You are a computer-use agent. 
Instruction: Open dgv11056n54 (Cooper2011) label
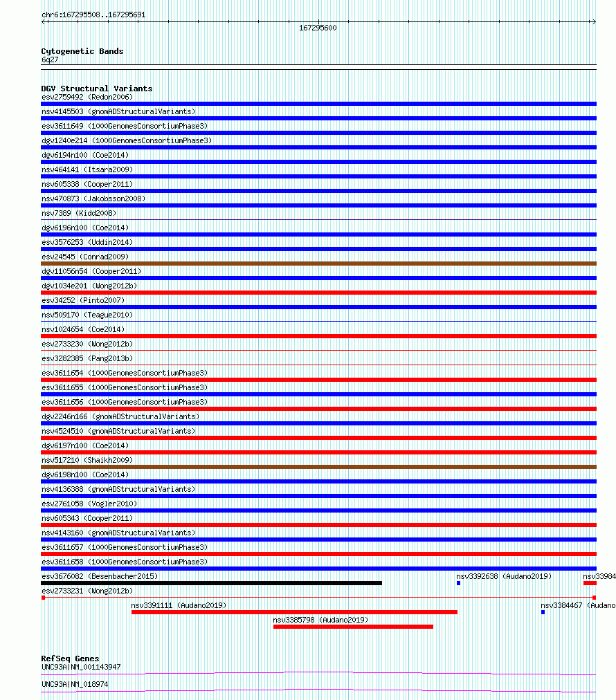click(x=91, y=271)
